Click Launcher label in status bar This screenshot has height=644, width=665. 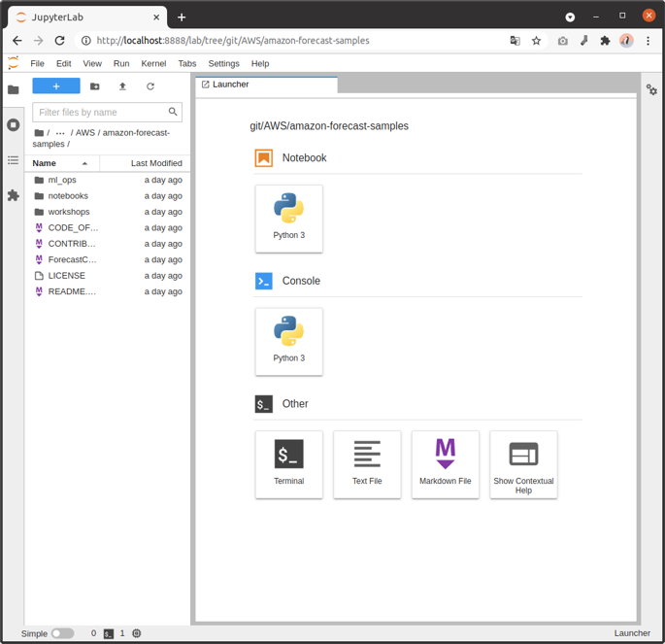tap(632, 633)
